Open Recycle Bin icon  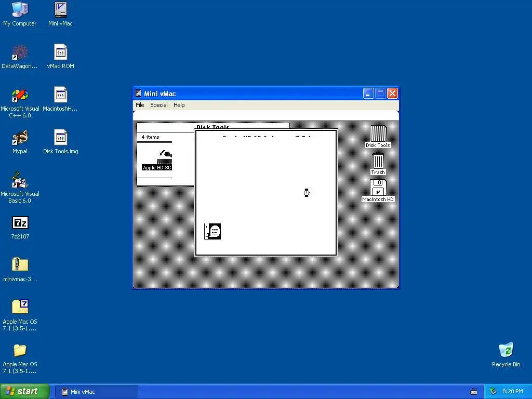pos(506,355)
